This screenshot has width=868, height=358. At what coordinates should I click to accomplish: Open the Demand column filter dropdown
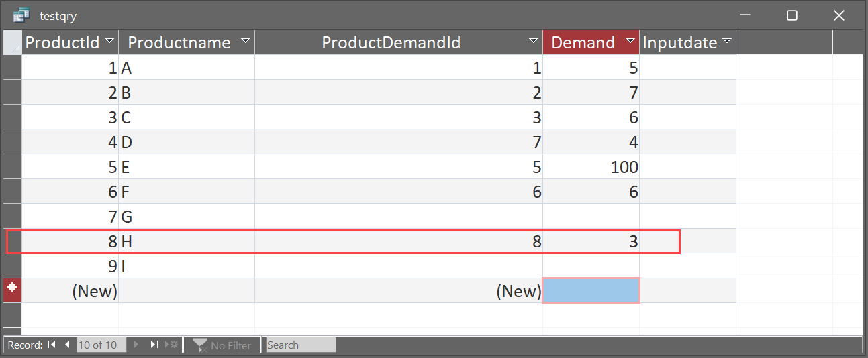click(x=630, y=42)
